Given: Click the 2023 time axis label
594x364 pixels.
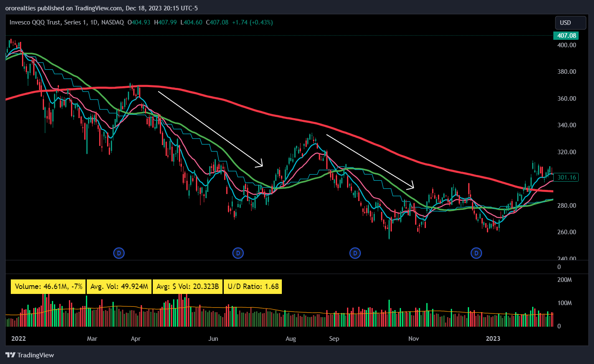Looking at the screenshot, I should click(x=493, y=339).
